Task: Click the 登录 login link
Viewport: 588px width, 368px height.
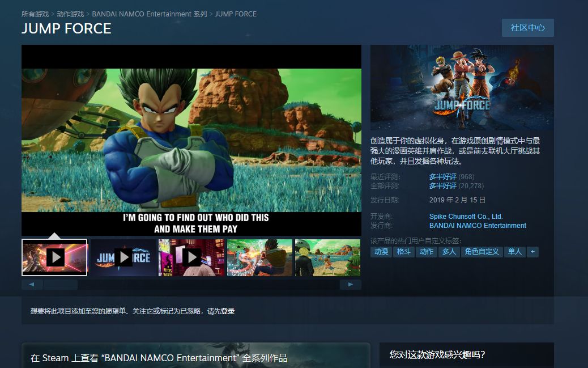Action: (228, 311)
